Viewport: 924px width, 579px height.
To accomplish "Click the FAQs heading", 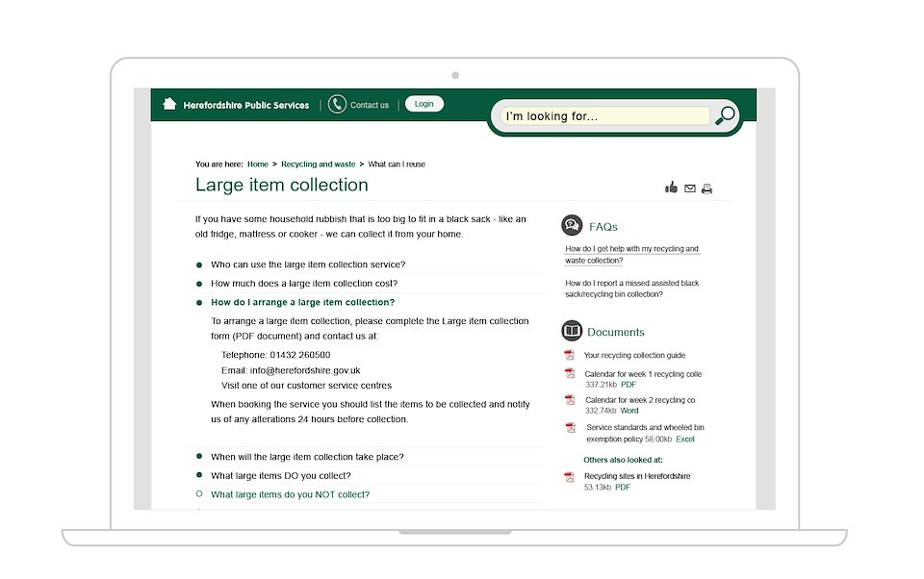I will [603, 227].
